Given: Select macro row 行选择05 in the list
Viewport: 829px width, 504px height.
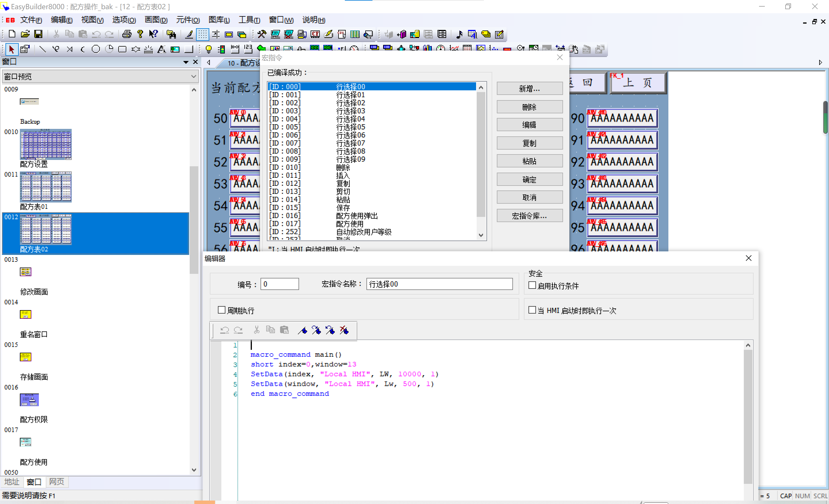Looking at the screenshot, I should click(x=372, y=127).
